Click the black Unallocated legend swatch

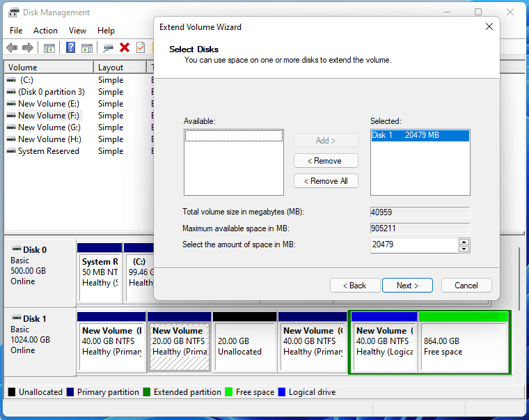12,392
